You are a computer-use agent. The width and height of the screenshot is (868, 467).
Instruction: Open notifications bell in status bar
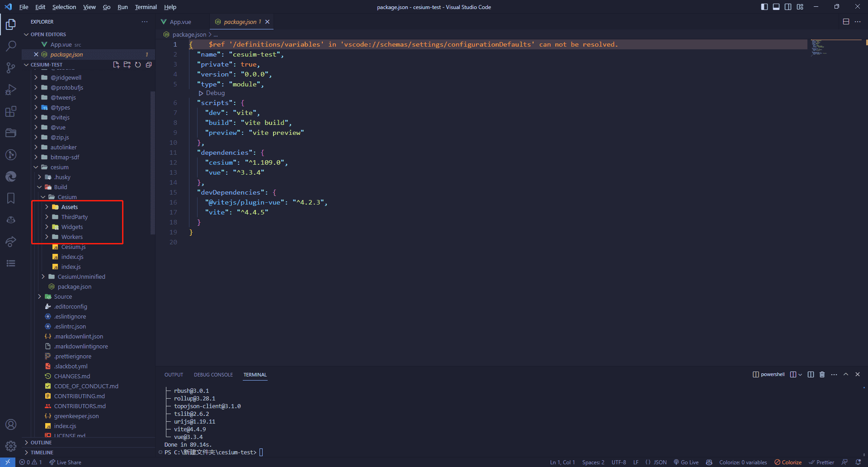(858, 462)
